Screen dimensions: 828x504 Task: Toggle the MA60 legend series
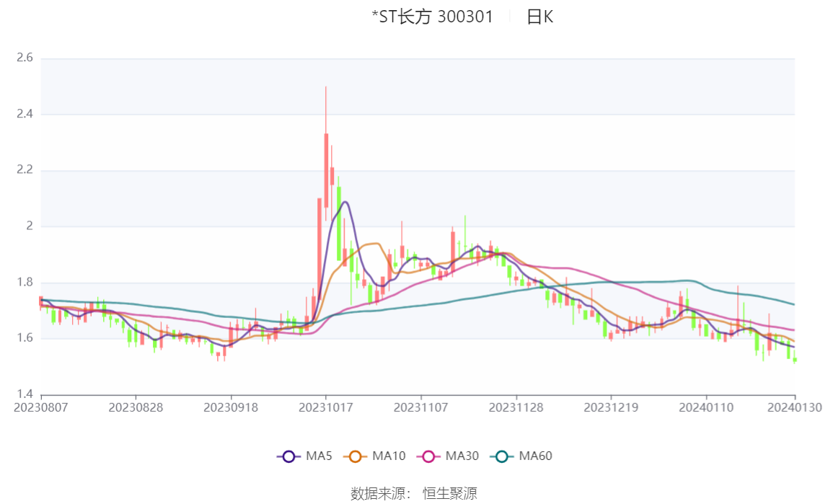tap(521, 456)
